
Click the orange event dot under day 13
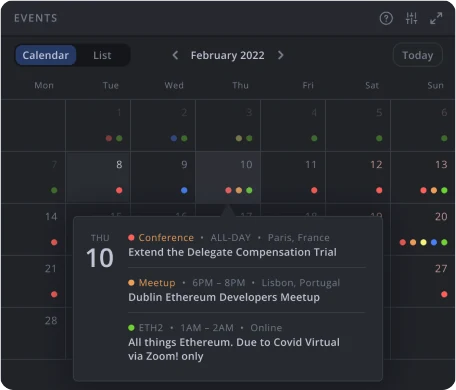434,190
